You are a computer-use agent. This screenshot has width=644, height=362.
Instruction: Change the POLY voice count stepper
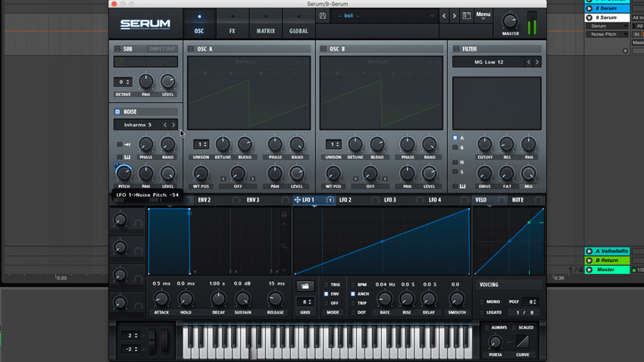click(530, 301)
